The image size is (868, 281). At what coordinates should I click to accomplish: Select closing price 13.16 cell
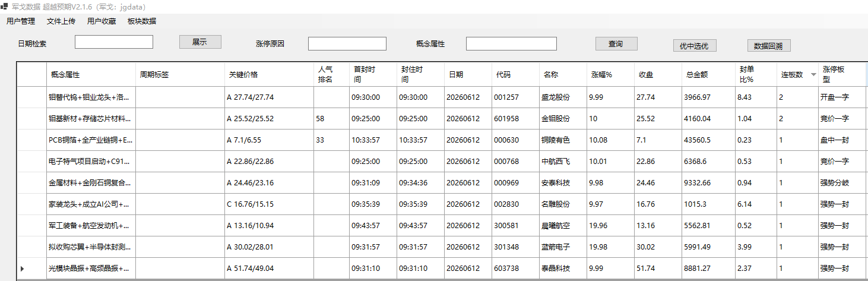click(x=658, y=225)
